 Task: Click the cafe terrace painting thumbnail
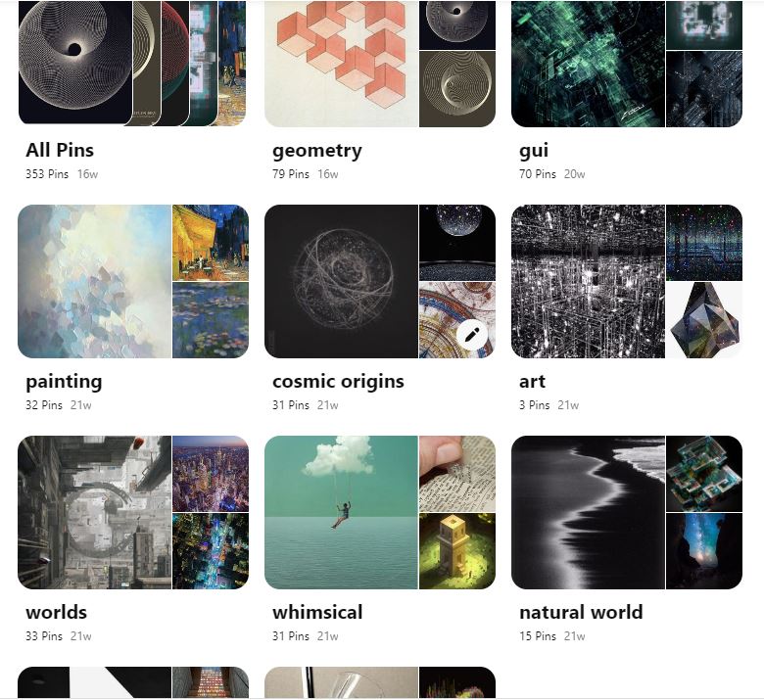click(211, 243)
